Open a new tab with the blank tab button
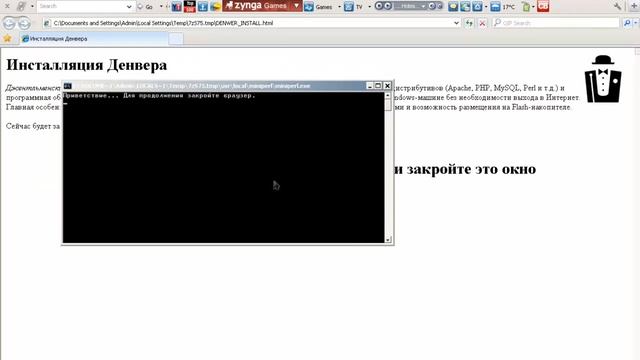 [176, 39]
